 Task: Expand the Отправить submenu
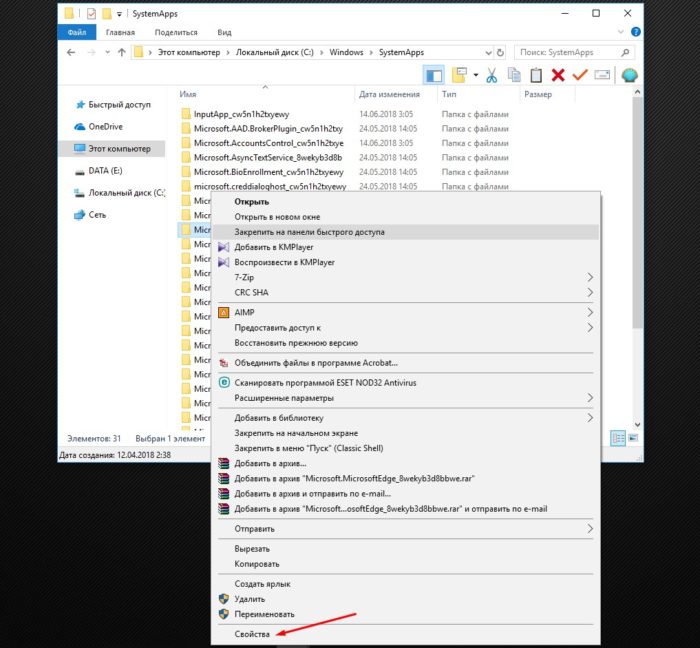click(x=406, y=528)
